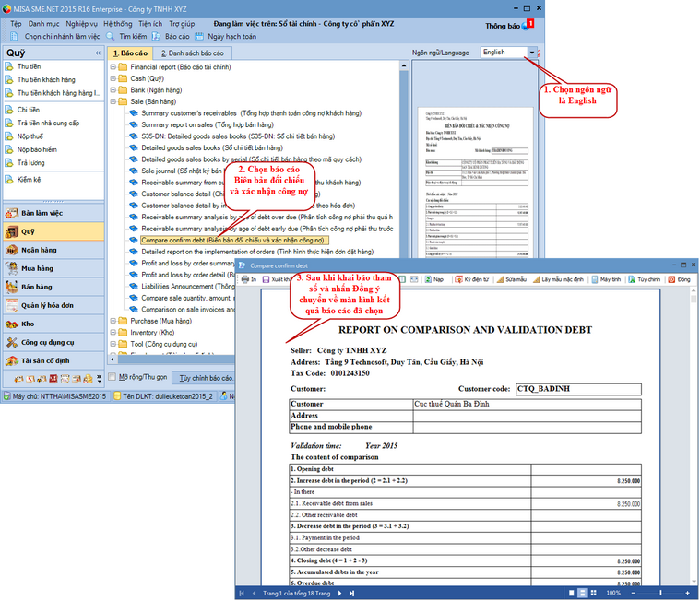Click Tìm kiếm search toolbar item
The height and width of the screenshot is (601, 700).
click(x=126, y=37)
